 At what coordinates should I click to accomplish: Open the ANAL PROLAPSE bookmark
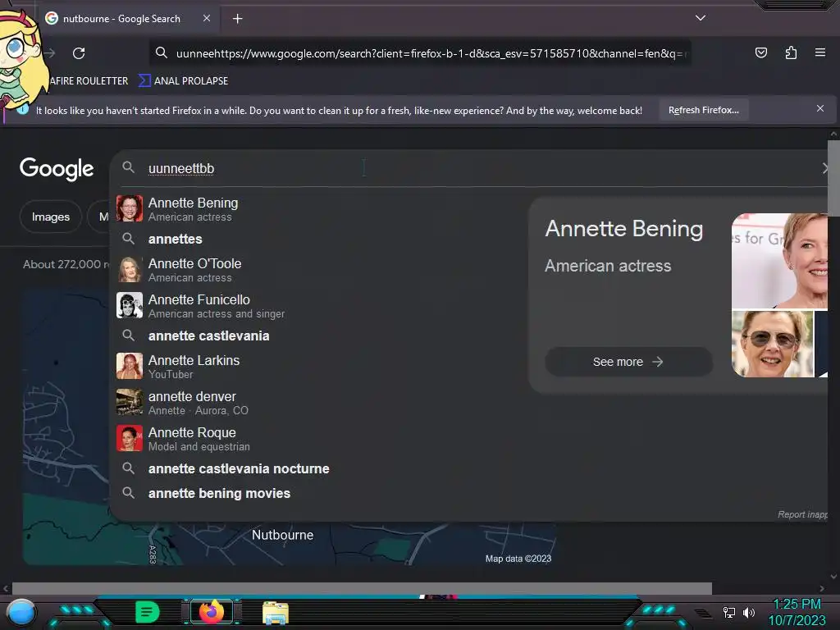(184, 81)
